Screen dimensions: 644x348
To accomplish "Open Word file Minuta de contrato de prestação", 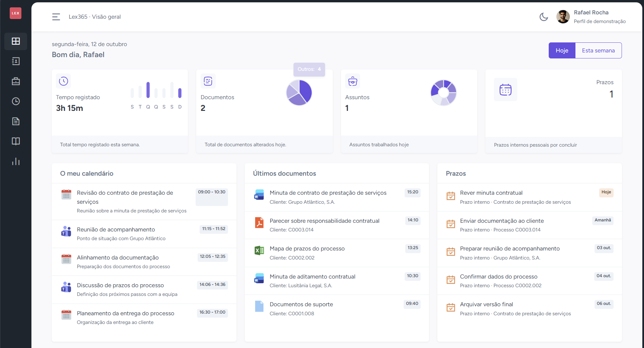I will pos(337,197).
